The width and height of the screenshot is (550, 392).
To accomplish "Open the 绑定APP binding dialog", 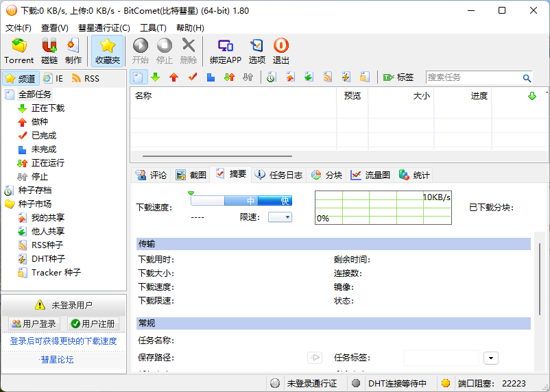I will [x=226, y=51].
